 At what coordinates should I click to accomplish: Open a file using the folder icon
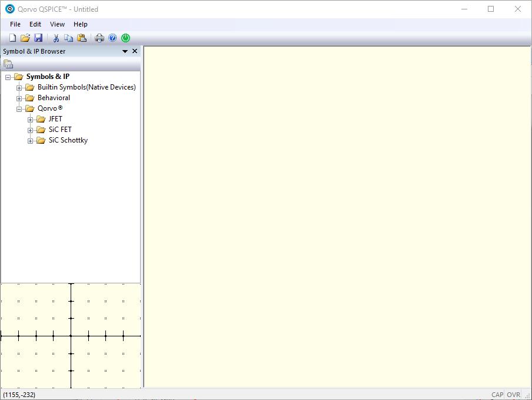(25, 38)
